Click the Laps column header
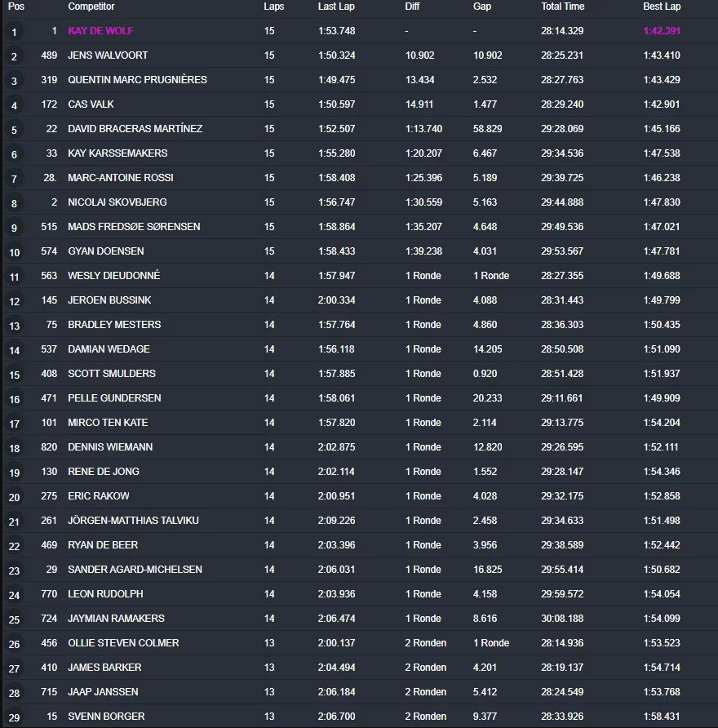This screenshot has height=728, width=718. click(274, 7)
